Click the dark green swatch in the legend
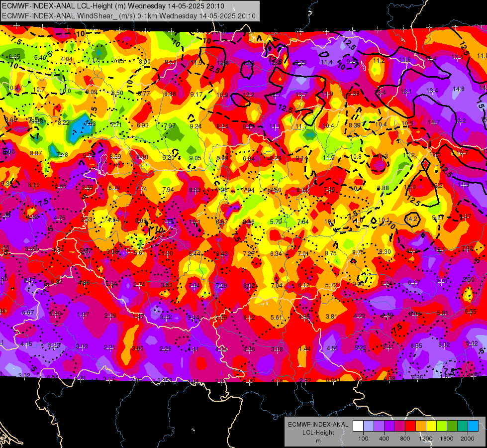 point(452,426)
